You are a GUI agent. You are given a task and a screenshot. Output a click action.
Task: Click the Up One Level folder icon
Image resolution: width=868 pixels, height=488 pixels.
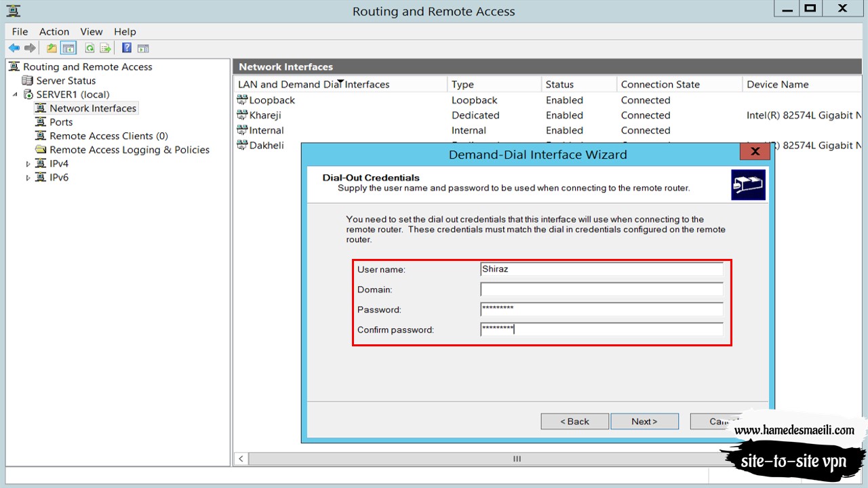[x=52, y=48]
